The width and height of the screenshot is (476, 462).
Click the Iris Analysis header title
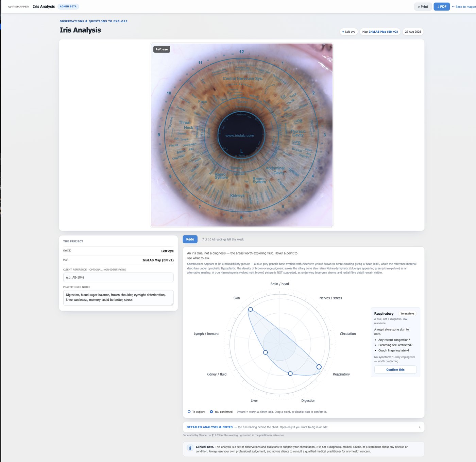click(44, 6)
